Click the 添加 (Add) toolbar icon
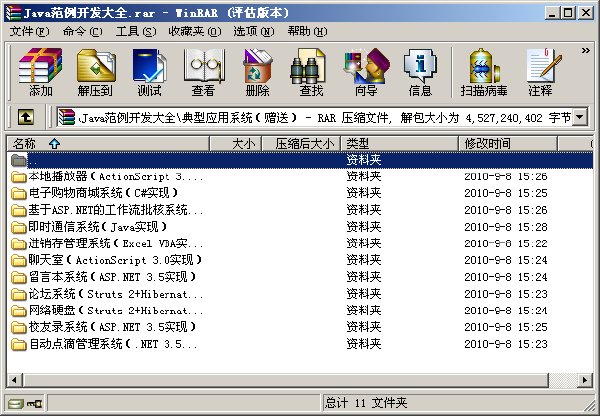 pyautogui.click(x=41, y=72)
